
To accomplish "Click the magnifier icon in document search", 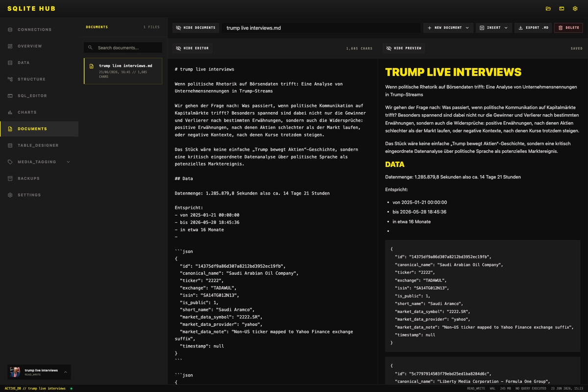I will pos(90,48).
